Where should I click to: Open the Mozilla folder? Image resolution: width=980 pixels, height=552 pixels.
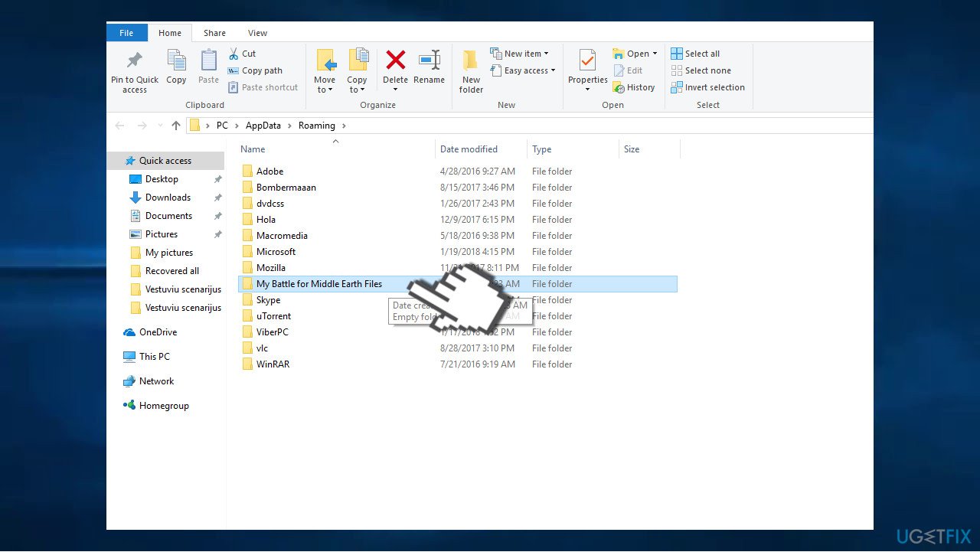click(272, 267)
